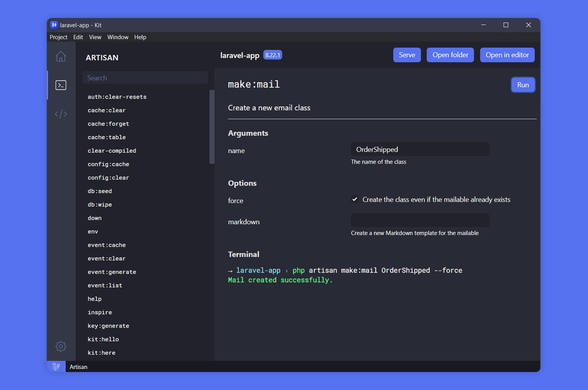Screen dimensions: 588x390
Task: Select kit:here command
Action: coord(101,353)
